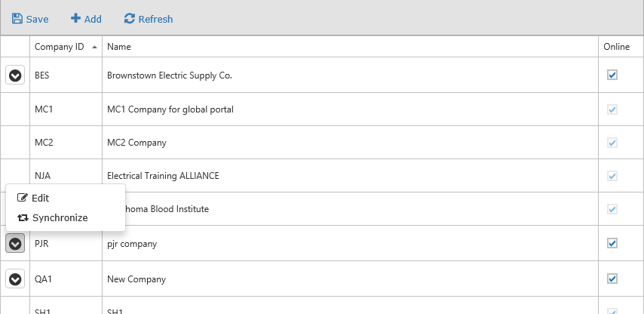Image resolution: width=644 pixels, height=314 pixels.
Task: Click the Add plus icon
Action: 75,19
